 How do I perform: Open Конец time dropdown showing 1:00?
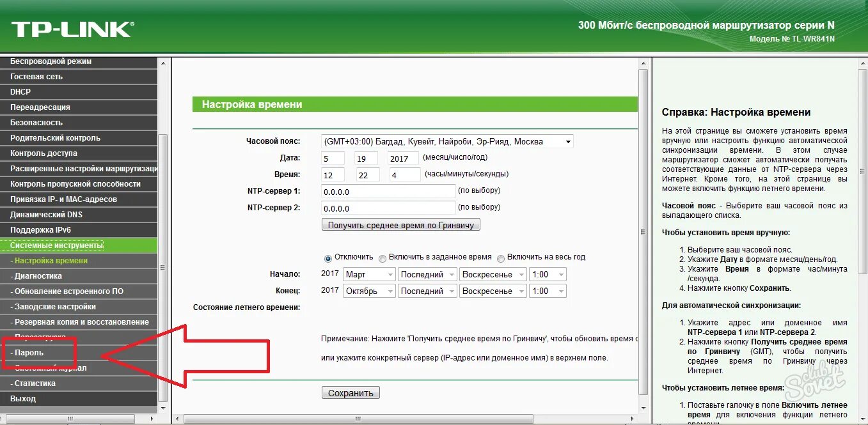click(x=548, y=291)
